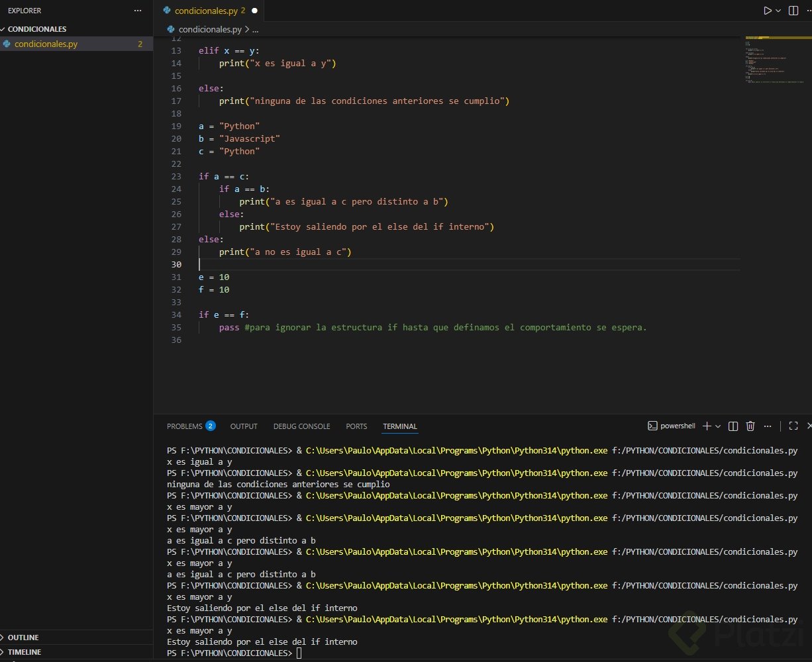
Task: Open new terminal launch profile dropdown
Action: (718, 426)
